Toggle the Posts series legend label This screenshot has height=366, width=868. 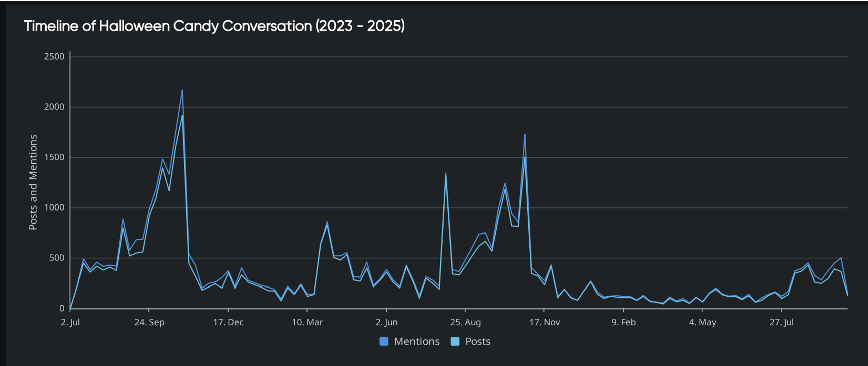coord(478,341)
